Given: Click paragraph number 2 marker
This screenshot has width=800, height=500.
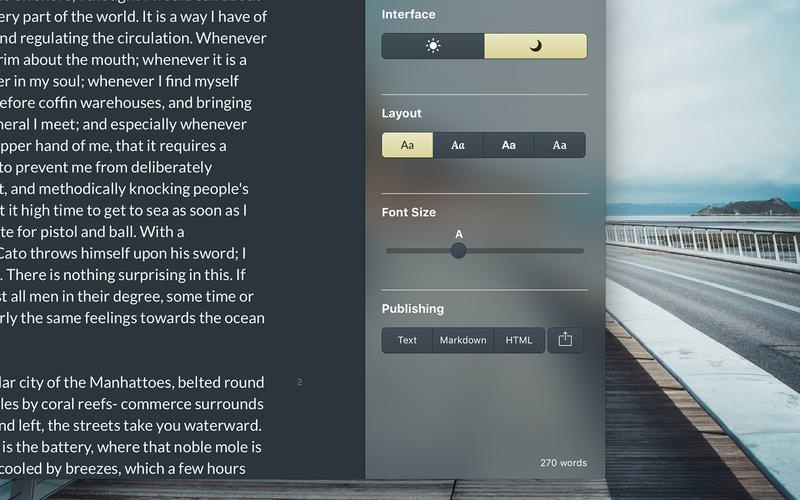Looking at the screenshot, I should [299, 382].
